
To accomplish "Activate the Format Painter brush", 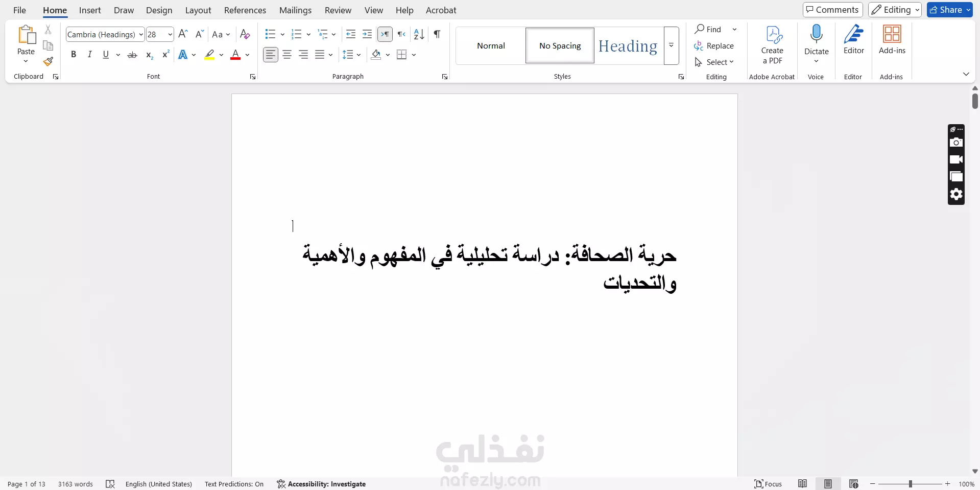I will 48,61.
